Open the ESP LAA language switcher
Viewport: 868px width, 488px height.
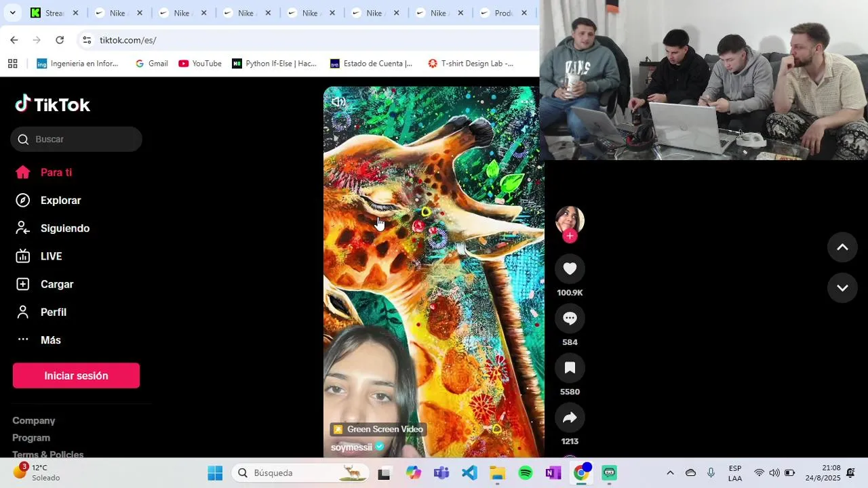[x=735, y=473]
